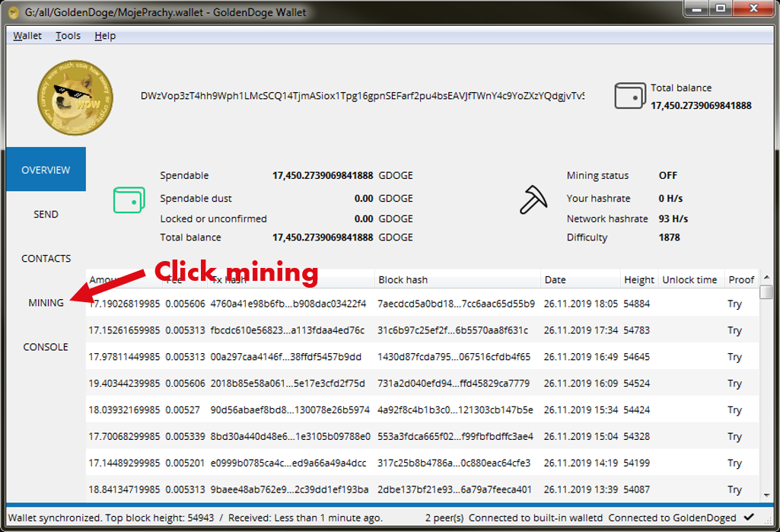Open the Tools menu
This screenshot has height=532, width=780.
pos(68,36)
